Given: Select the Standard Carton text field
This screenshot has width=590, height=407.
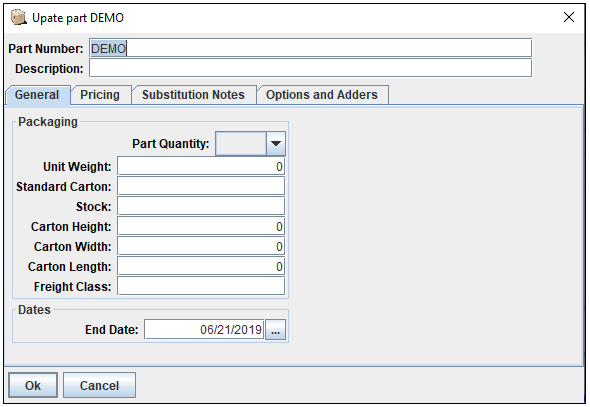Looking at the screenshot, I should pos(201,186).
